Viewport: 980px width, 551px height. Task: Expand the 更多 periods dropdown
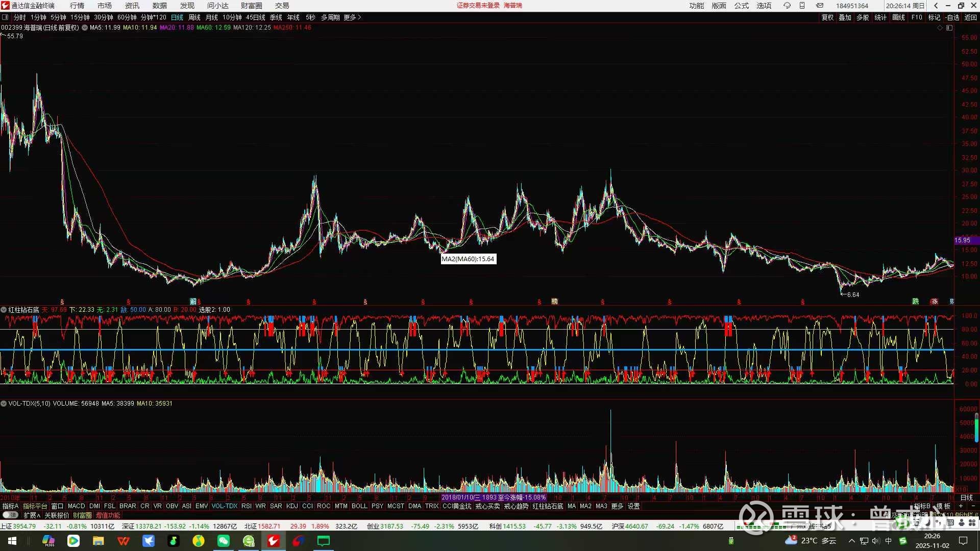[x=352, y=17]
